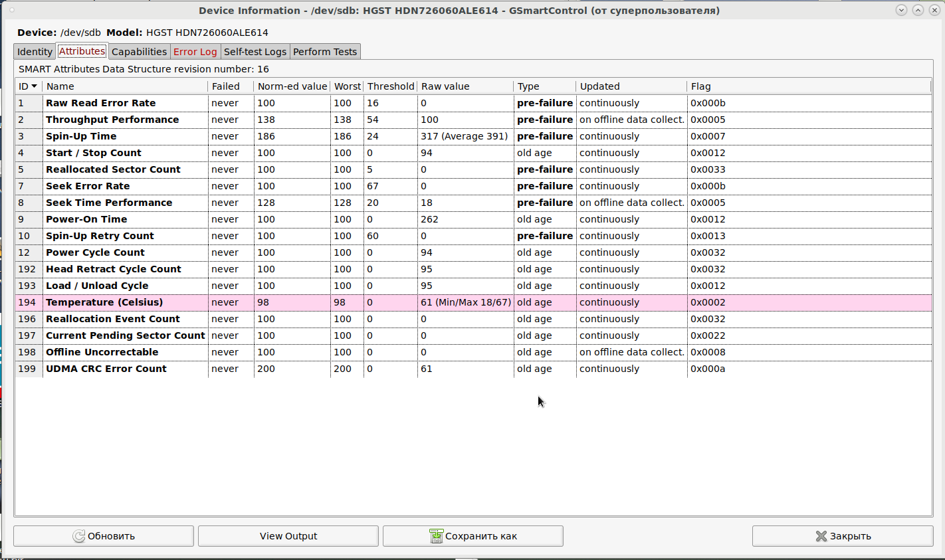This screenshot has height=560, width=945.
Task: Go to the Perform Tests tab
Action: pyautogui.click(x=325, y=52)
